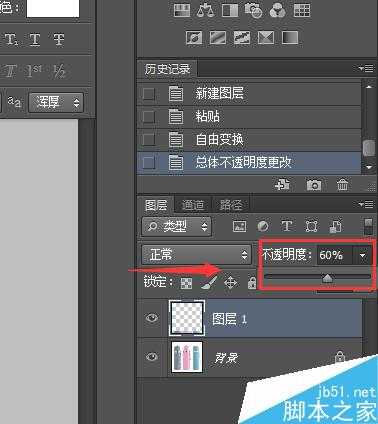The image size is (378, 424).
Task: Filter layers by shape layers icon
Action: pyautogui.click(x=311, y=226)
